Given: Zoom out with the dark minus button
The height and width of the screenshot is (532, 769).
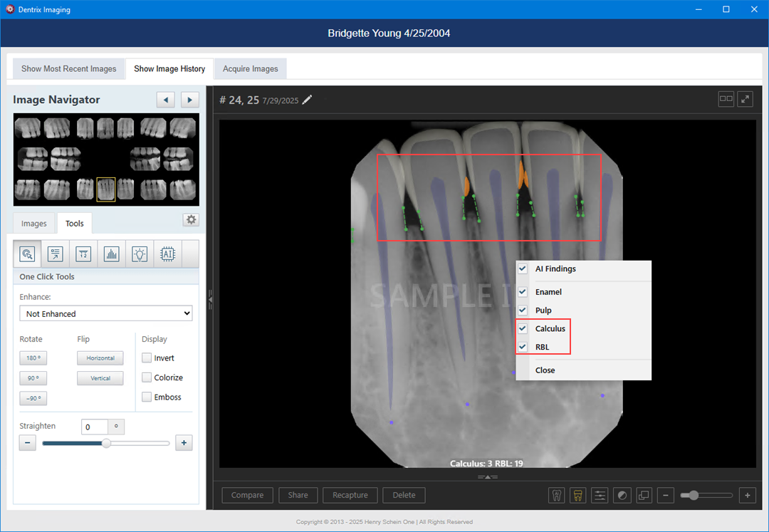Looking at the screenshot, I should click(666, 495).
